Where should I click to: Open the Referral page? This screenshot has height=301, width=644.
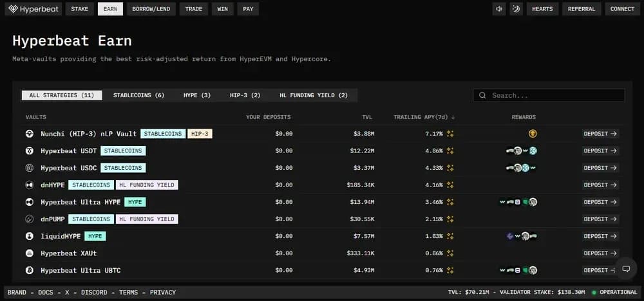coord(582,9)
